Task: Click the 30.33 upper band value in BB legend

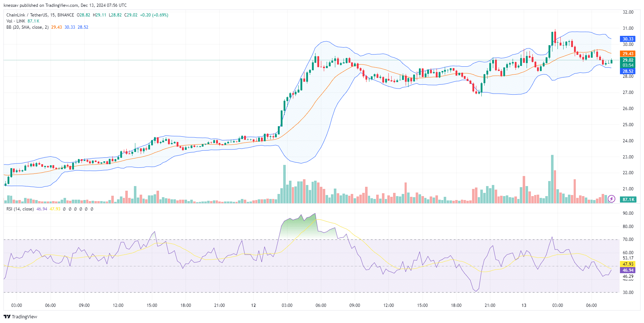Action: tap(70, 27)
